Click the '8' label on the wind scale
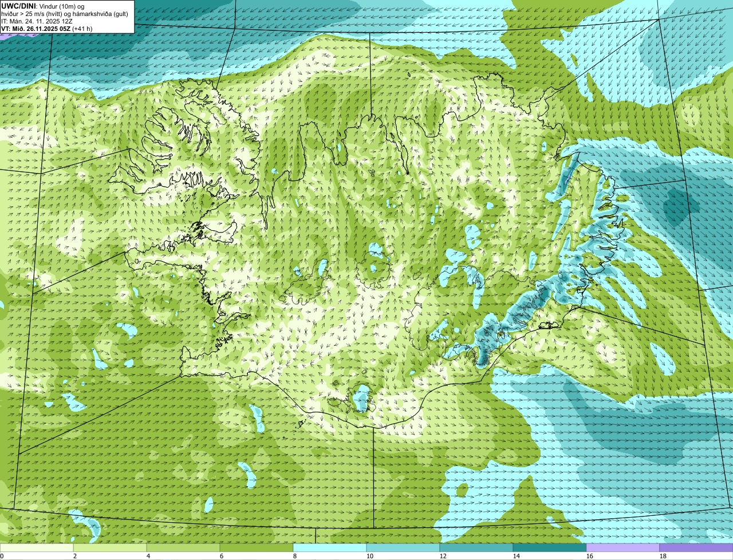Viewport: 733px width, 560px height. coord(295,556)
